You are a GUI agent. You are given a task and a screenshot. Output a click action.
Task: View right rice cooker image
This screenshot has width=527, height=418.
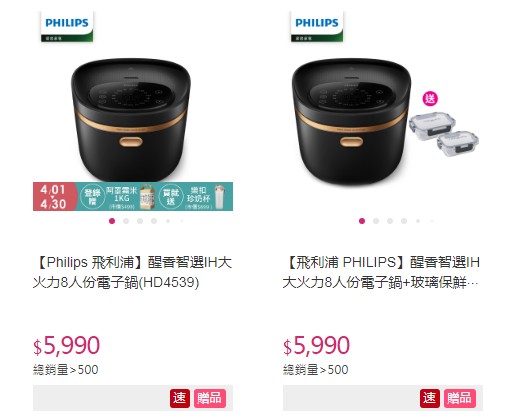click(352, 121)
